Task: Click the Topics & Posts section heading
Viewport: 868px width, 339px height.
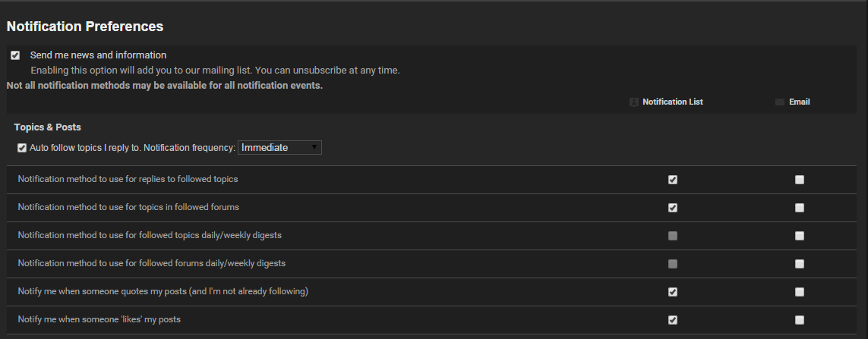Action: (x=48, y=127)
